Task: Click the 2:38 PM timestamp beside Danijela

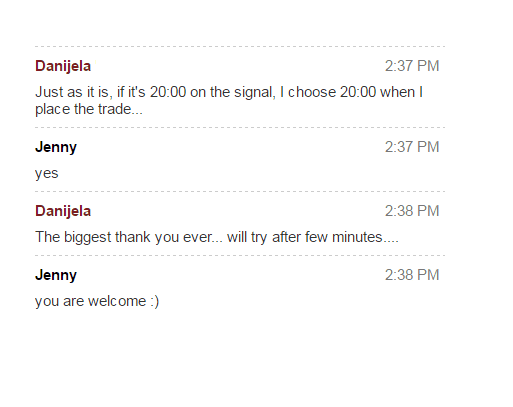Action: (x=412, y=211)
